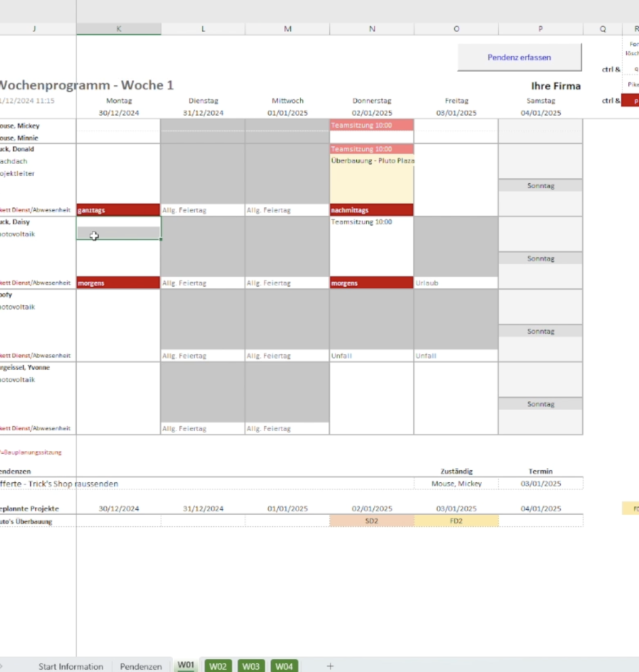Select the Teamsitzung 10:00 entry on Donnerstag
Viewport: 639px width, 672px height.
click(372, 125)
